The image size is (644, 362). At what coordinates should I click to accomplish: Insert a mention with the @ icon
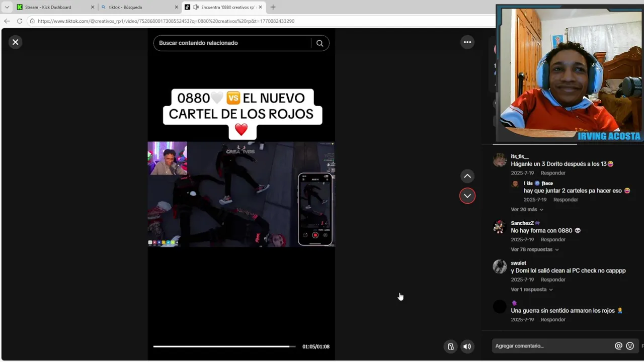click(618, 346)
